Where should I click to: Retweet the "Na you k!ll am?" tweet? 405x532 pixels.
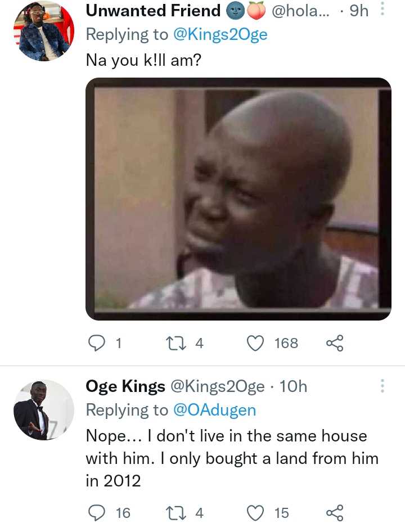click(x=174, y=342)
